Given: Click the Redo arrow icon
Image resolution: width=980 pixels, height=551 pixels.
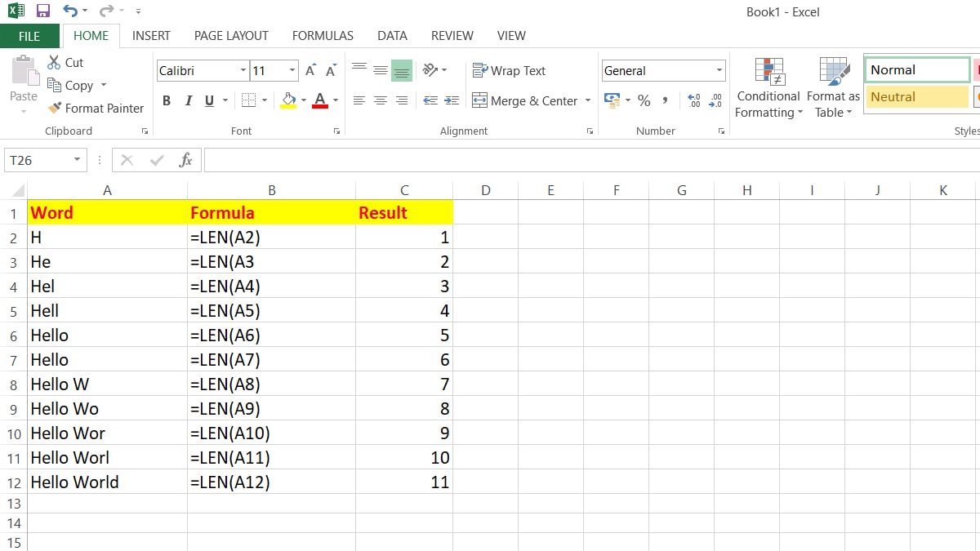Looking at the screenshot, I should point(106,11).
